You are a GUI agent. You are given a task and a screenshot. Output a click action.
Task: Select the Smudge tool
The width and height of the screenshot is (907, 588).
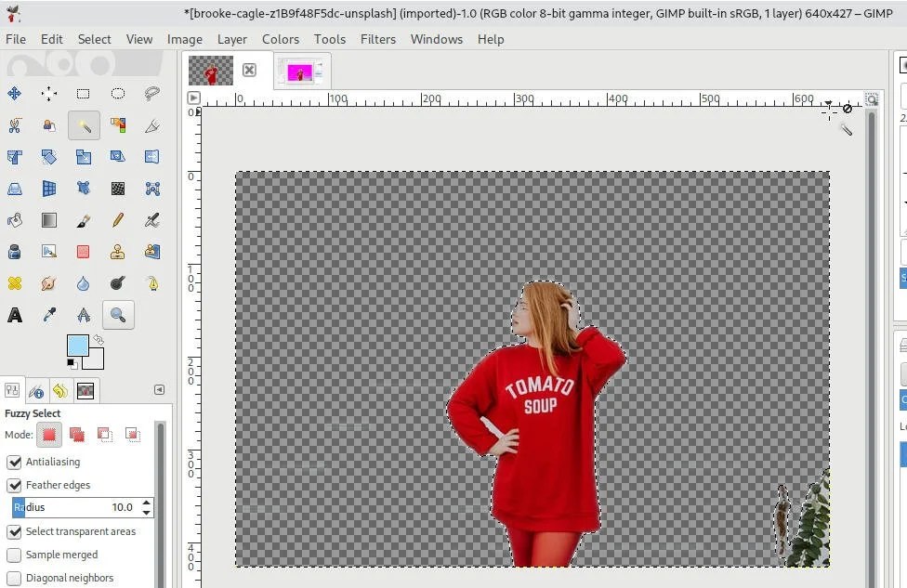coord(49,283)
